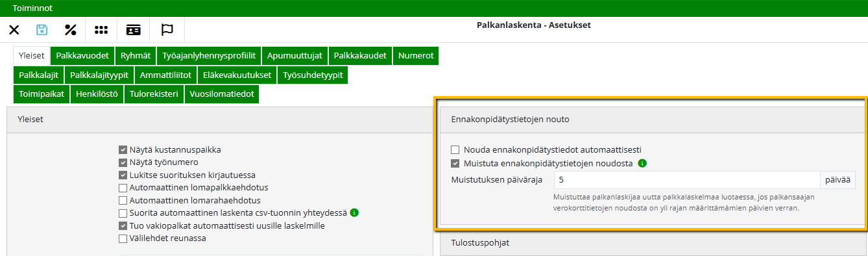Viewport: 868px width, 256px height.
Task: Click info icon next to csv-tuonnin yhteydessä
Action: (355, 212)
